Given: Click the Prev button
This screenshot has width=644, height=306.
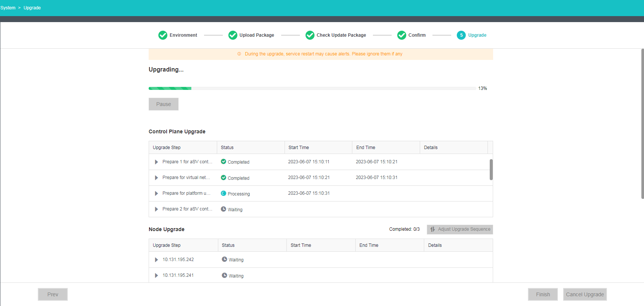Looking at the screenshot, I should [x=53, y=294].
